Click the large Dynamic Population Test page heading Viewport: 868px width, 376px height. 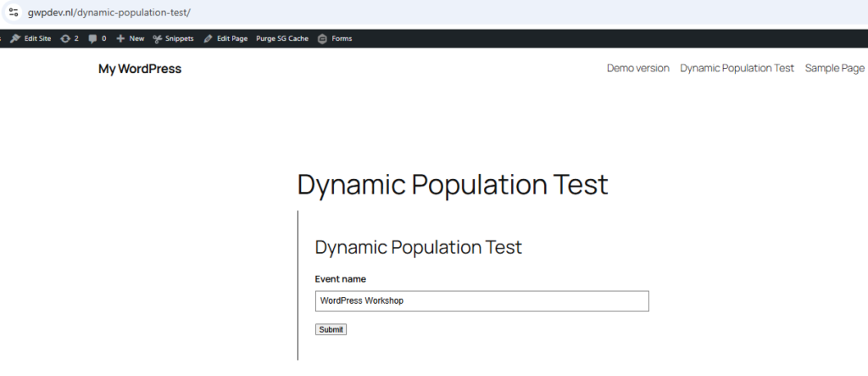tap(453, 185)
